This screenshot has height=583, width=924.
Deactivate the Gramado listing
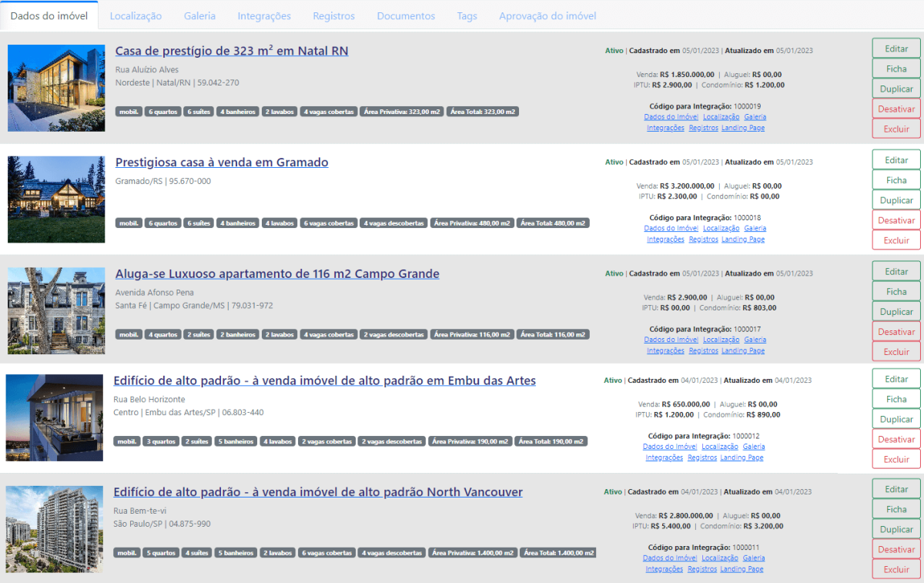896,220
